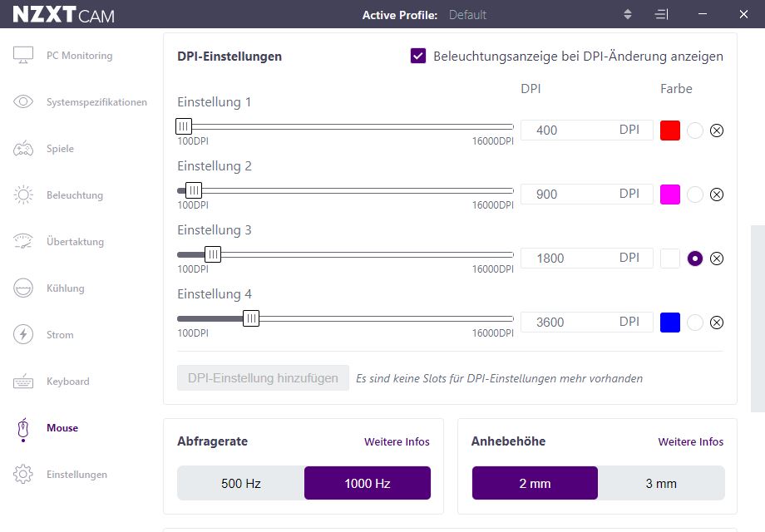Open Systemspezifikationen from the sidebar
The height and width of the screenshot is (532, 765).
[x=96, y=102]
